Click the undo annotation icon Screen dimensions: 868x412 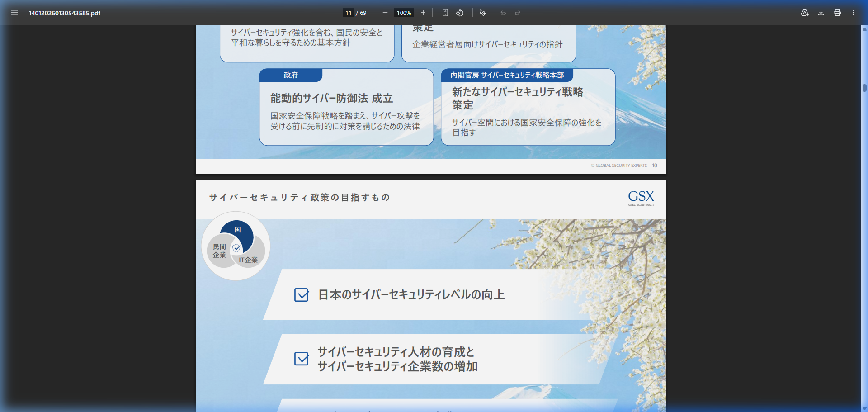pyautogui.click(x=503, y=13)
